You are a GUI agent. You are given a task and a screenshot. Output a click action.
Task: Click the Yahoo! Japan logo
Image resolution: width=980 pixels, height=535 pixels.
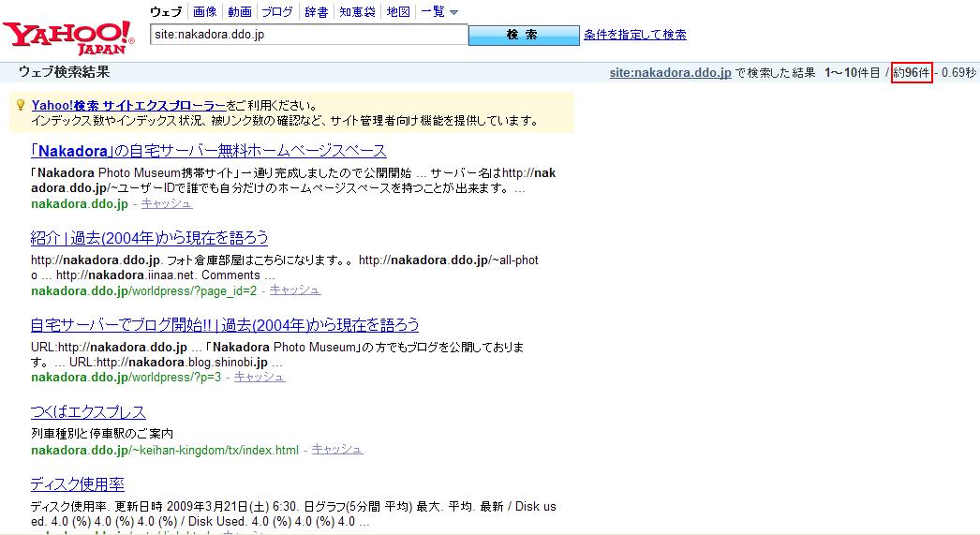tap(68, 37)
